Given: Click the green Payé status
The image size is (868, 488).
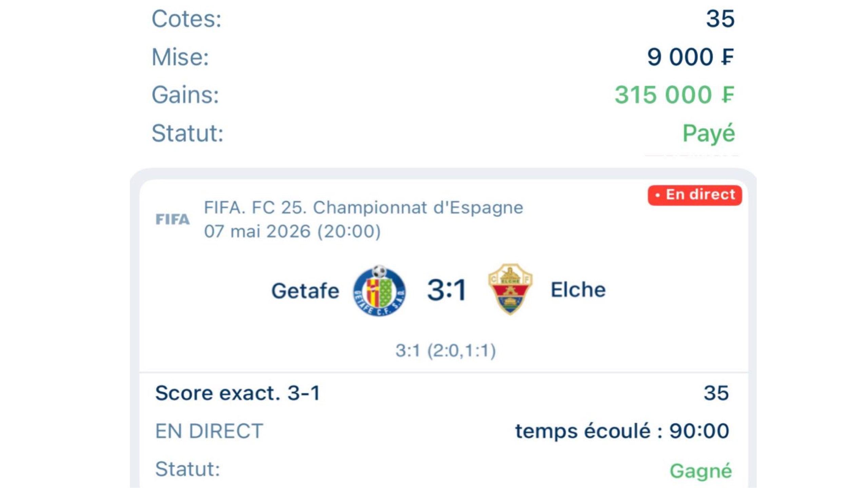Looking at the screenshot, I should point(709,134).
